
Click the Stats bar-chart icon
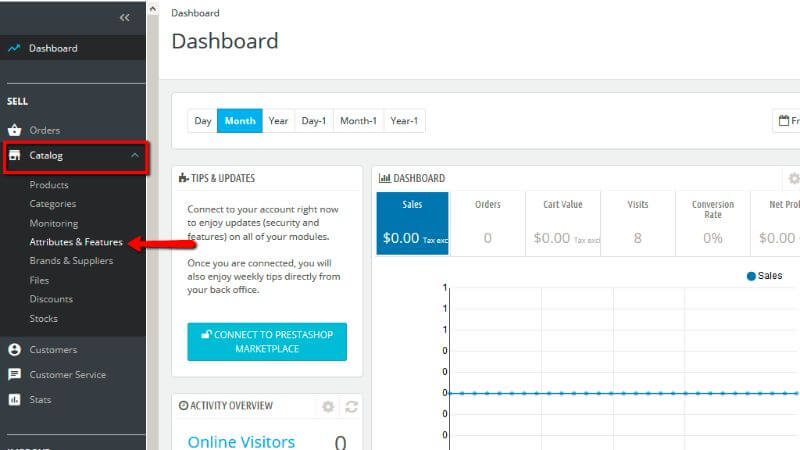14,399
